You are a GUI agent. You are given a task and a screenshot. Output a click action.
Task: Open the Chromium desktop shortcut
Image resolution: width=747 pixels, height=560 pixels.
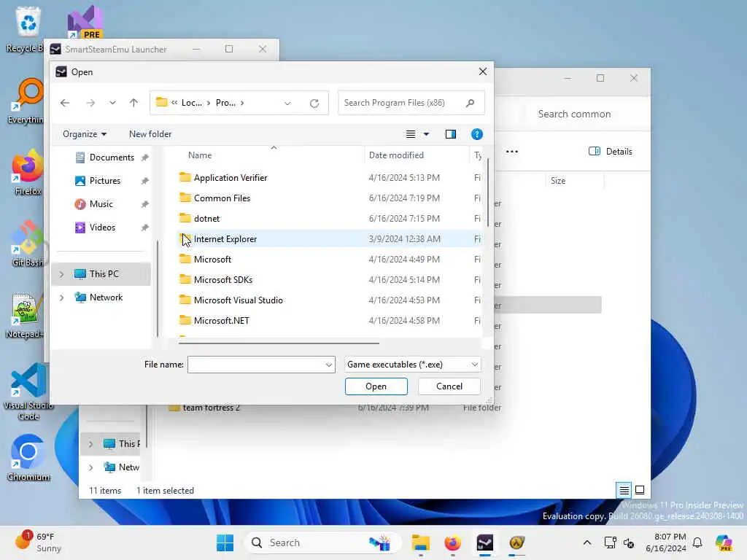click(x=28, y=458)
